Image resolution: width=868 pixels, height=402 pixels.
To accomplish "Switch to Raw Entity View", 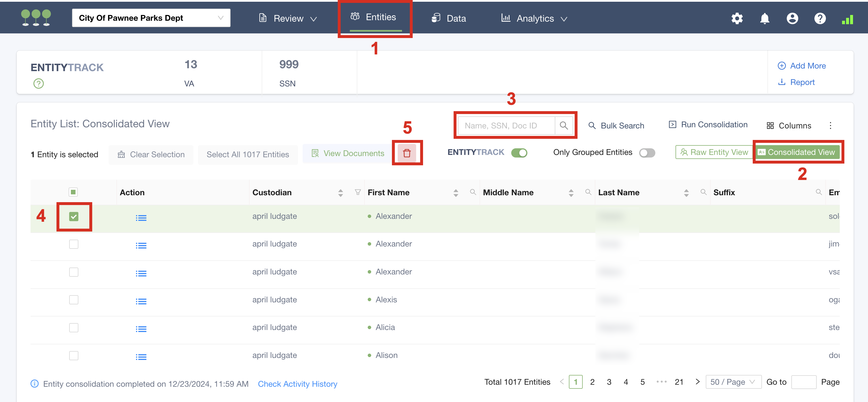I will coord(714,152).
